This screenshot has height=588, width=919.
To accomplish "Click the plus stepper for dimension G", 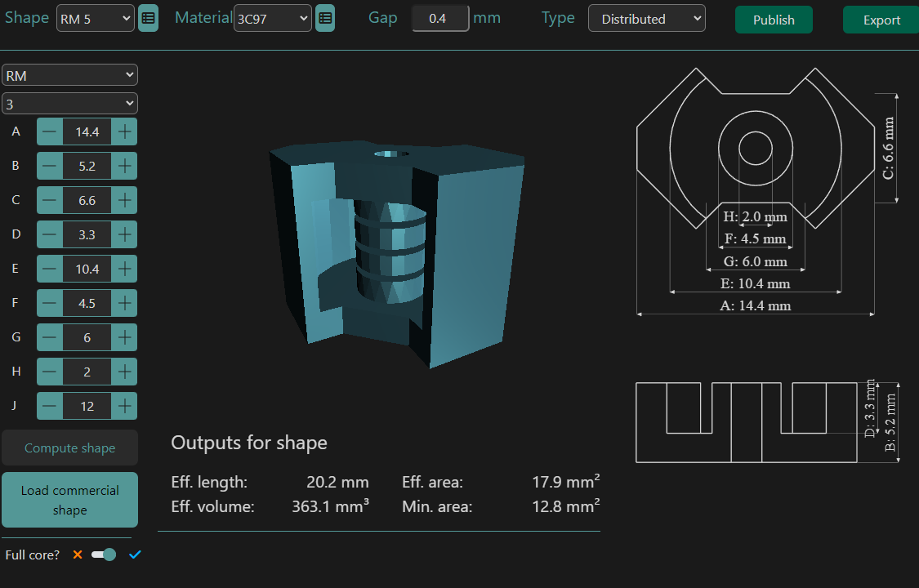I will coord(124,337).
